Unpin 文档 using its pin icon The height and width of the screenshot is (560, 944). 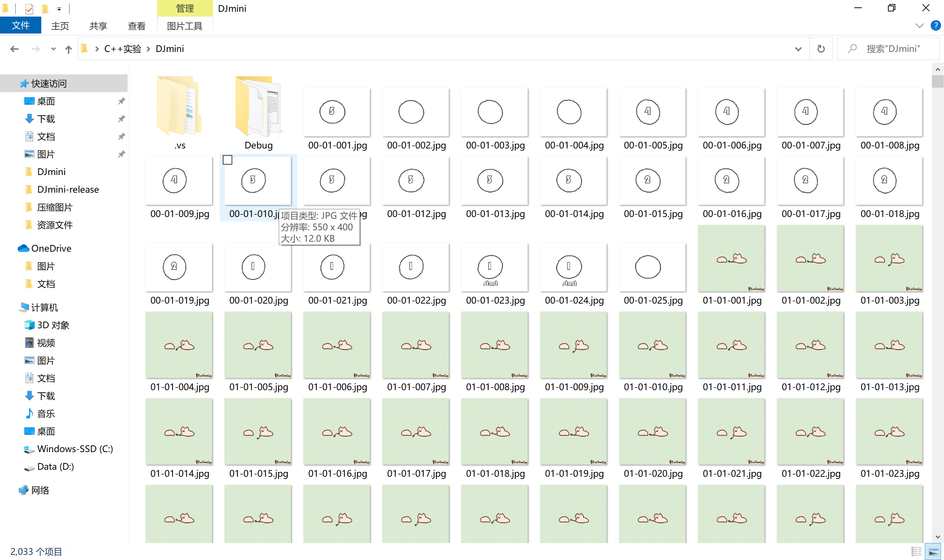tap(121, 136)
